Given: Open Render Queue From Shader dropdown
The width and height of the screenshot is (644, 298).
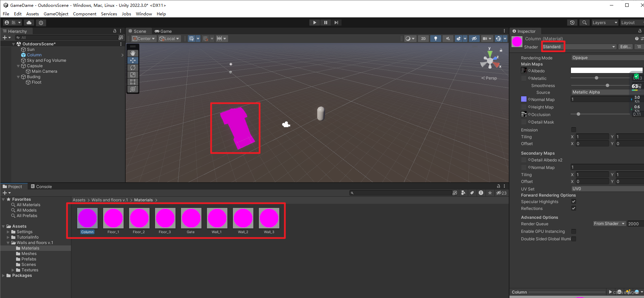Looking at the screenshot, I should [609, 224].
